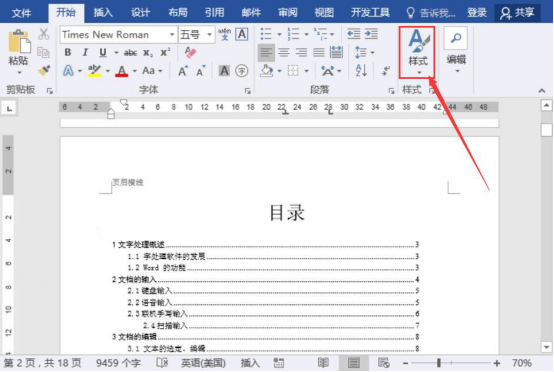Toggle strikethrough abc formatting
Screen dimensions: 554x372
130,53
